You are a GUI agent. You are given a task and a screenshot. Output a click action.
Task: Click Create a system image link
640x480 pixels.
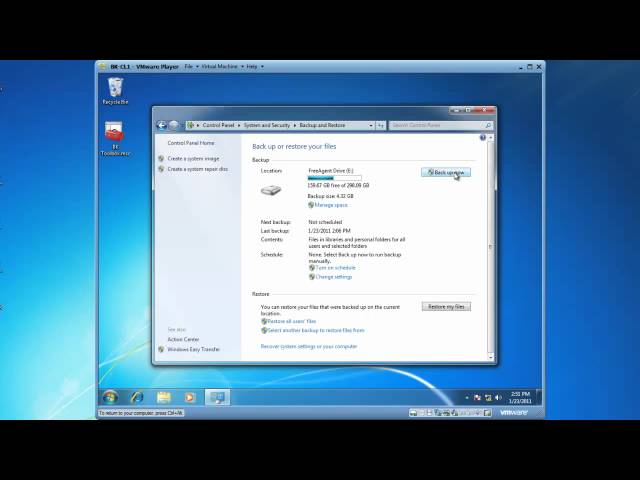(193, 158)
